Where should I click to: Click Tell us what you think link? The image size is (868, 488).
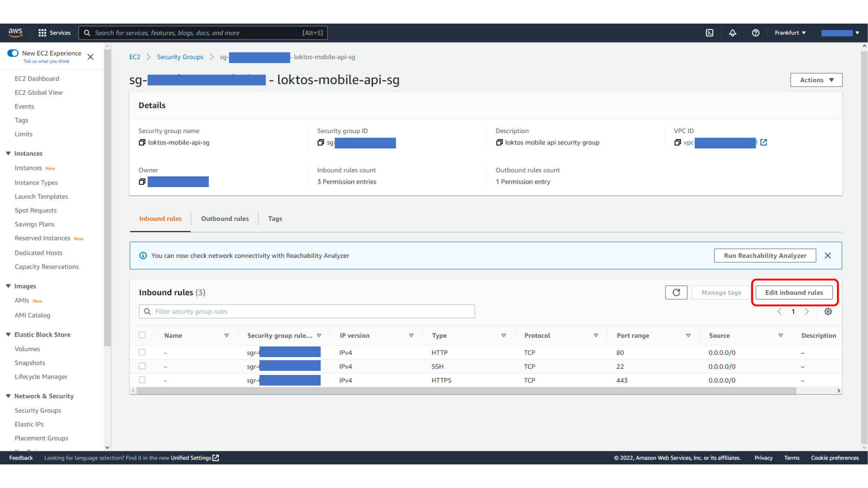[46, 61]
